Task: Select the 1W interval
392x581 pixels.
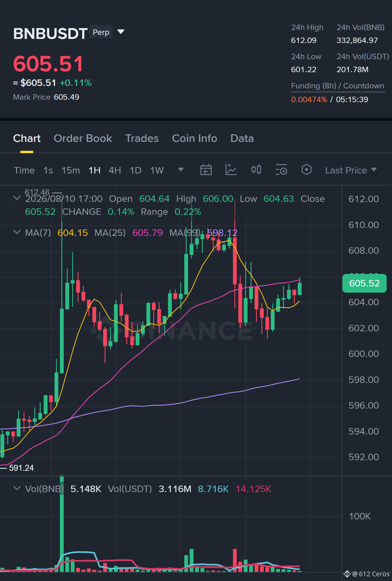Action: 157,170
